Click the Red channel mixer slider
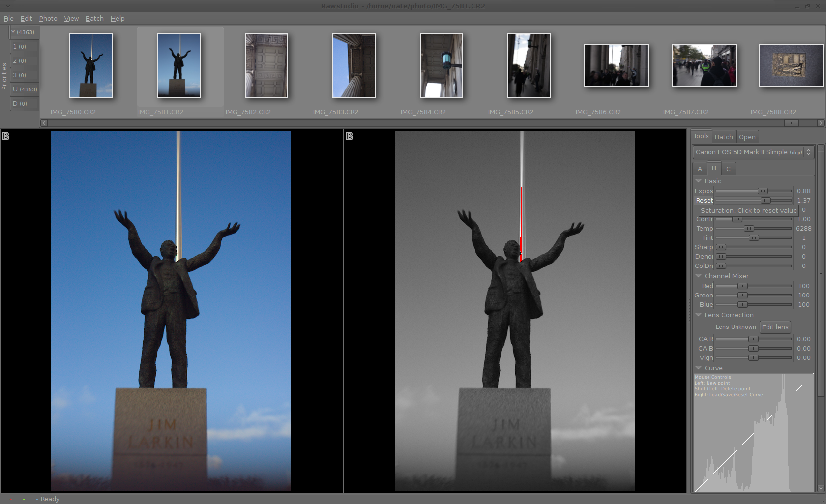This screenshot has width=826, height=504. [754, 286]
